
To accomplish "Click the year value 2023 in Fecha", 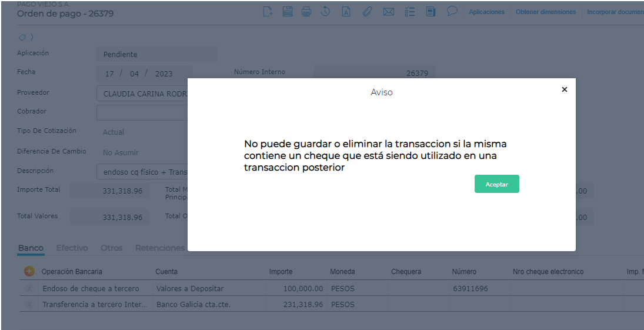I will click(x=163, y=74).
